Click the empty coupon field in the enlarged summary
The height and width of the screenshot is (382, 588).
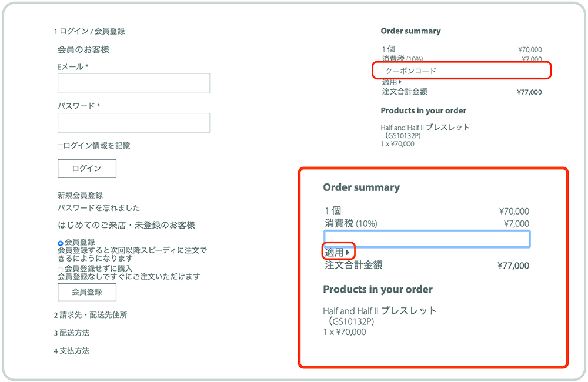pyautogui.click(x=427, y=239)
